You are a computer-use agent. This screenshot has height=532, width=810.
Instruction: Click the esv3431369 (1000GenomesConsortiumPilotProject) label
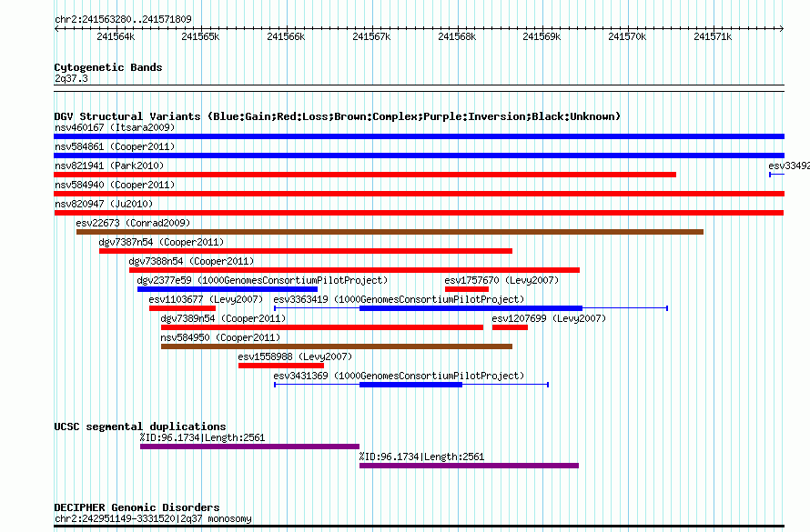coord(399,376)
